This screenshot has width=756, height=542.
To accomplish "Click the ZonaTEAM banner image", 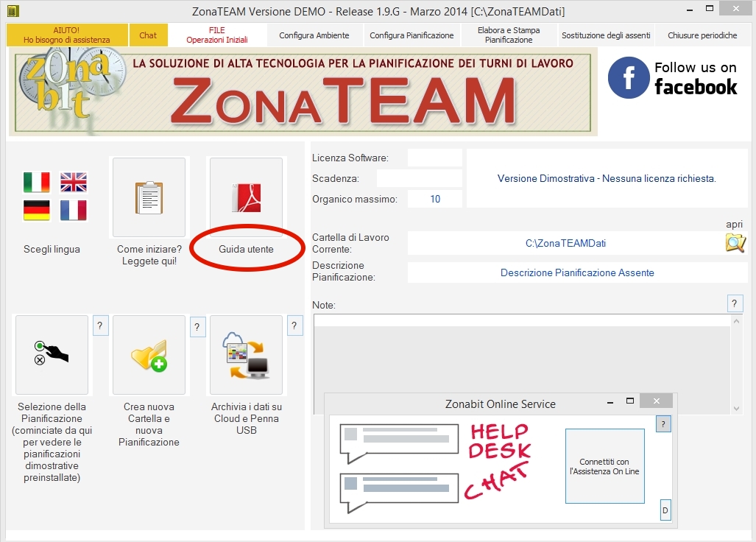I will coord(303,92).
